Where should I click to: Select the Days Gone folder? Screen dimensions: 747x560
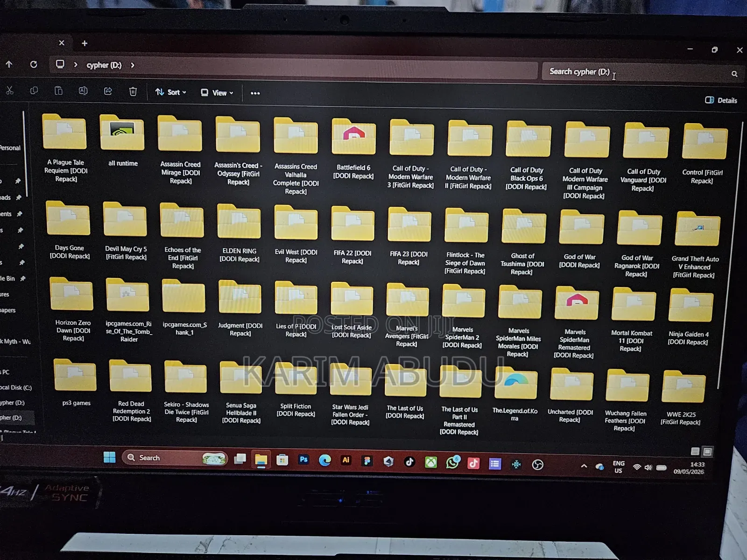point(69,231)
